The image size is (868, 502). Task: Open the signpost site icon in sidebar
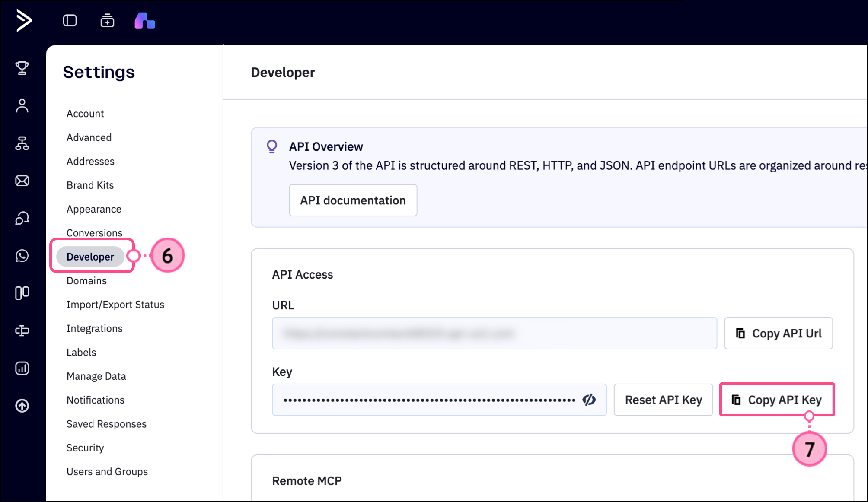[x=22, y=330]
